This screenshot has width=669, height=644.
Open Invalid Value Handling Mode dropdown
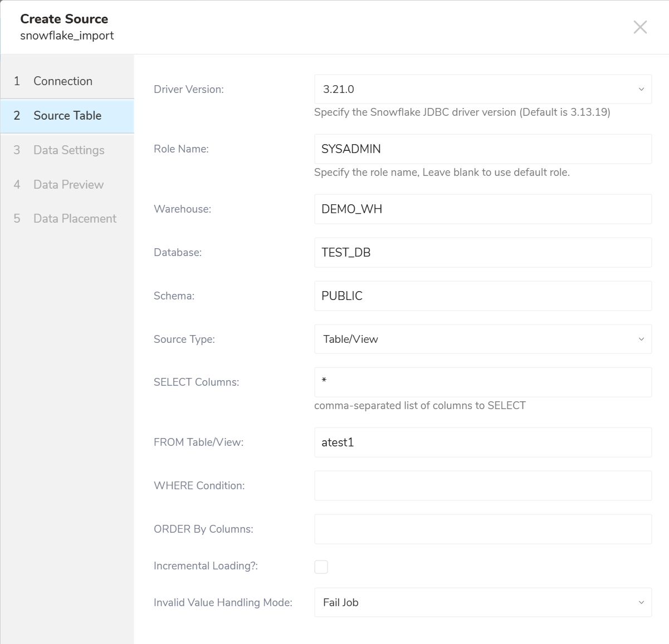[x=482, y=602]
